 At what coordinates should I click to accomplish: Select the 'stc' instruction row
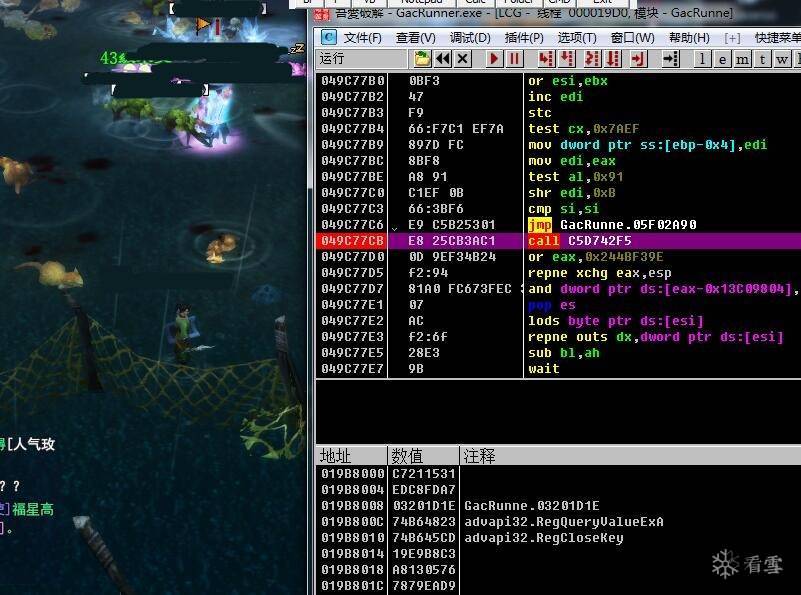click(x=539, y=113)
